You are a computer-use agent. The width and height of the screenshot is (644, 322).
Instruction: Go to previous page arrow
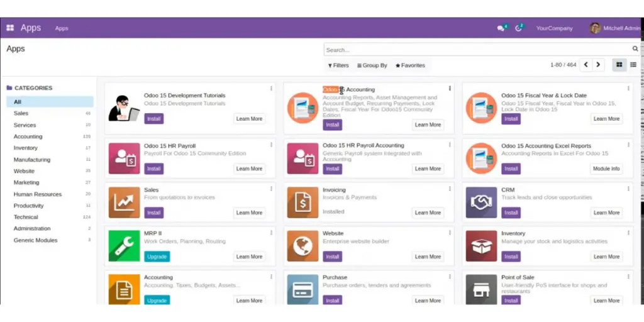point(586,65)
